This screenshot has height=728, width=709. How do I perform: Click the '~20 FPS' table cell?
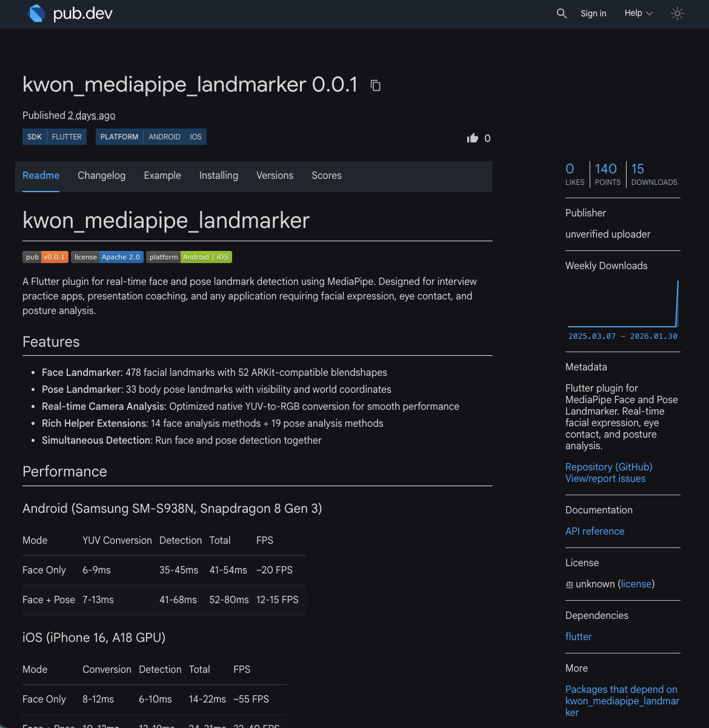pos(275,570)
